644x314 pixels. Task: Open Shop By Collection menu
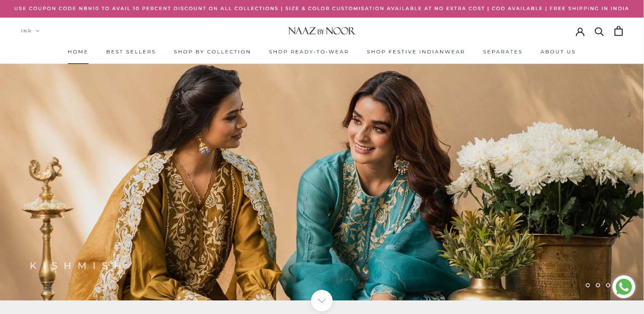pyautogui.click(x=212, y=52)
